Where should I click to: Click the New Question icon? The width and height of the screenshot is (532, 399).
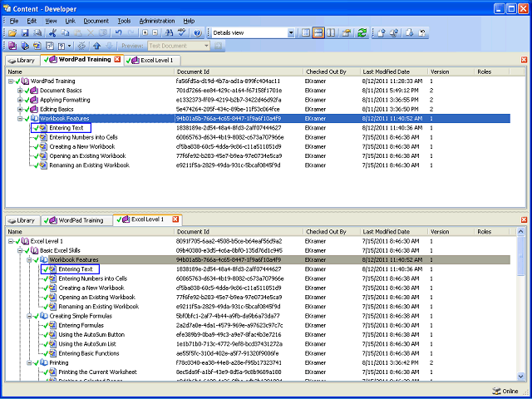62,47
